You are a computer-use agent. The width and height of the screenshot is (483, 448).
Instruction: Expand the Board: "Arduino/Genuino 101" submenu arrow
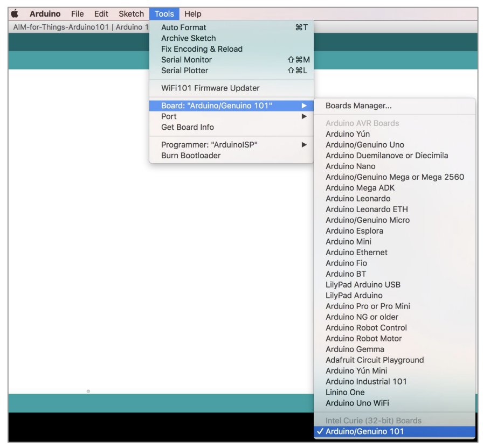pos(304,106)
